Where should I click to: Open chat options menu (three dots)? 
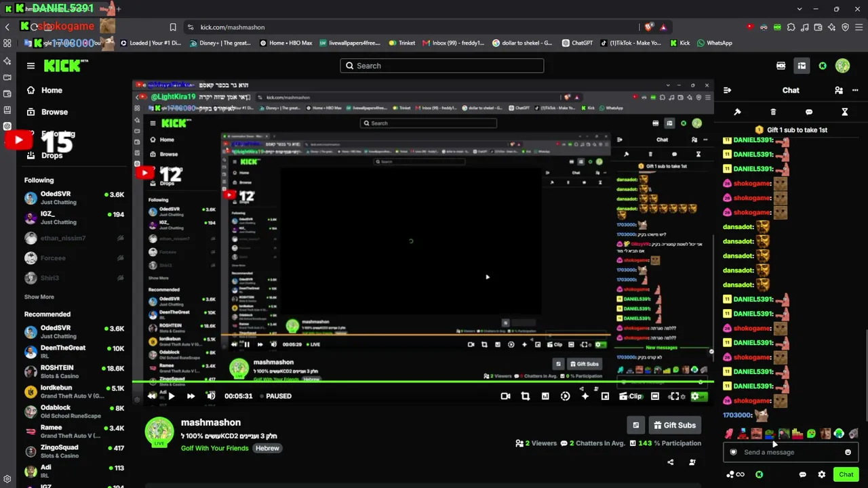[x=854, y=90]
